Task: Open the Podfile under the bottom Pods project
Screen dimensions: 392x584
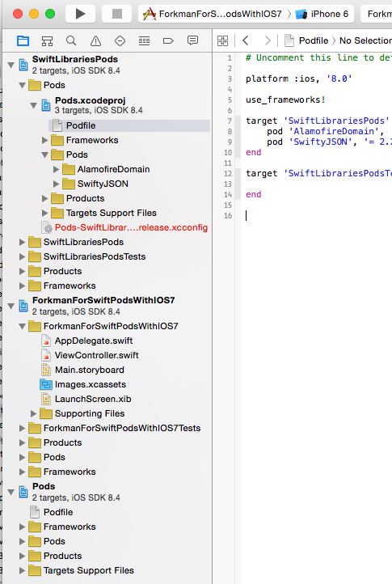Action: click(x=58, y=513)
